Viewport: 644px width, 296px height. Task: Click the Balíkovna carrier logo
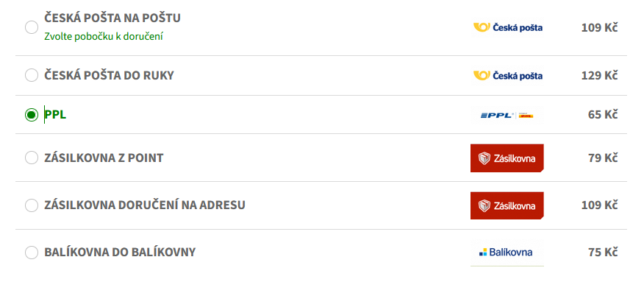click(x=507, y=253)
